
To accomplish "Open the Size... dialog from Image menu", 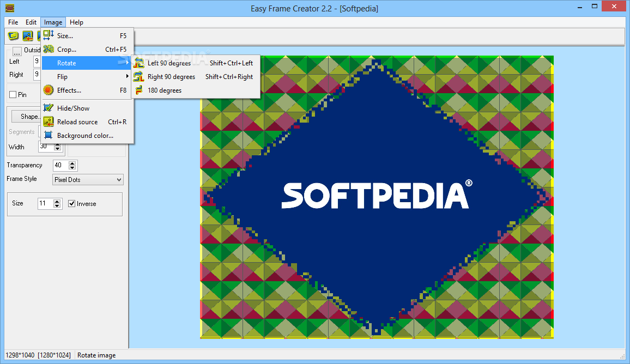I will pos(87,36).
